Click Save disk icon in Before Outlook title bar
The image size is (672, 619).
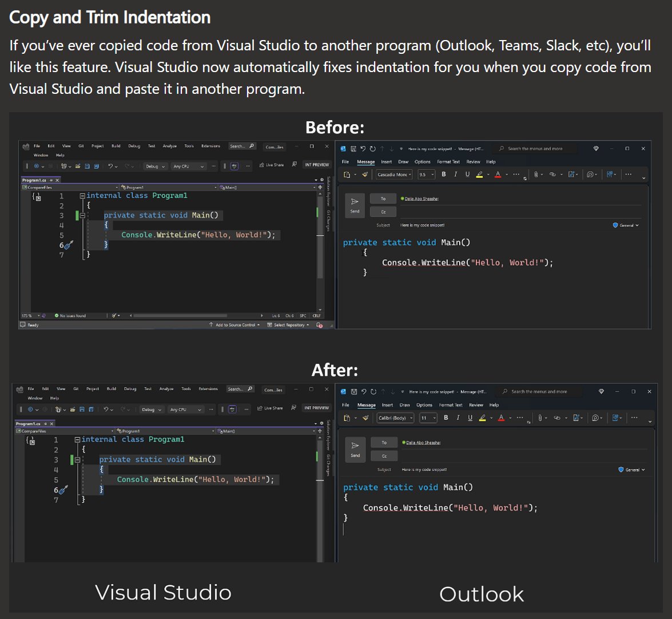pos(353,149)
